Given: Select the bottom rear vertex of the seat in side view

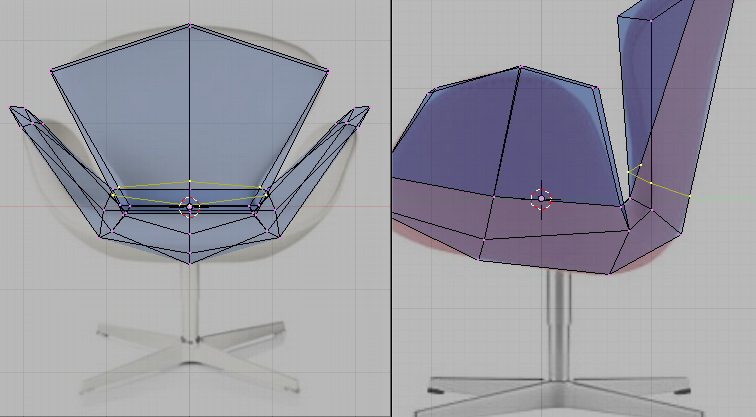Looking at the screenshot, I should 608,274.
